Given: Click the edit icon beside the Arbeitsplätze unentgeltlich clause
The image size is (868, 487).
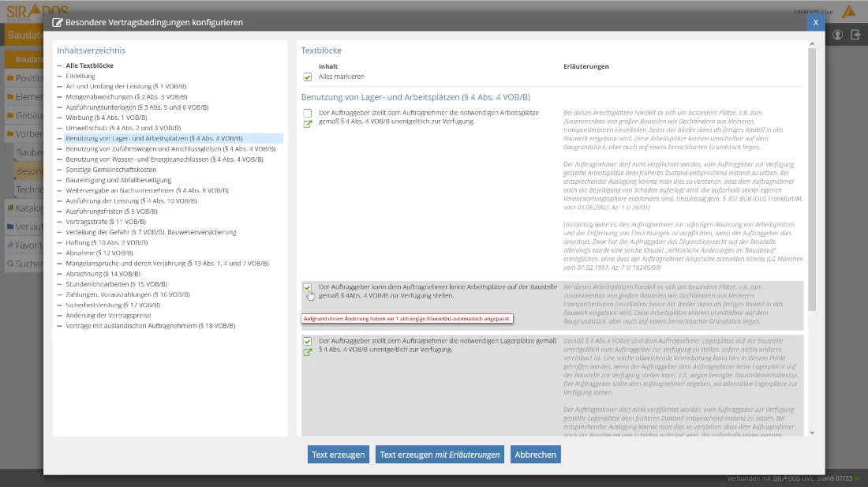Looking at the screenshot, I should pos(308,124).
